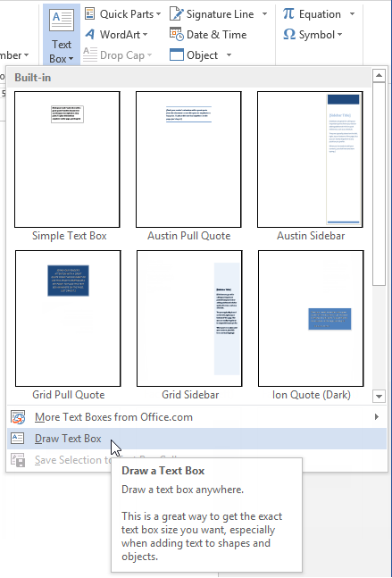Open the WordArt dropdown arrow
The image size is (392, 578).
pyautogui.click(x=145, y=35)
